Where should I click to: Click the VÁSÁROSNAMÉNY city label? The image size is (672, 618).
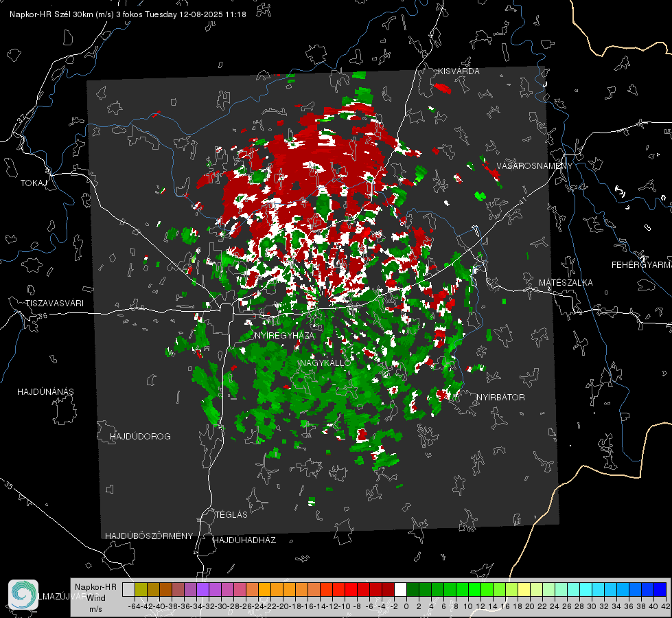pos(535,166)
